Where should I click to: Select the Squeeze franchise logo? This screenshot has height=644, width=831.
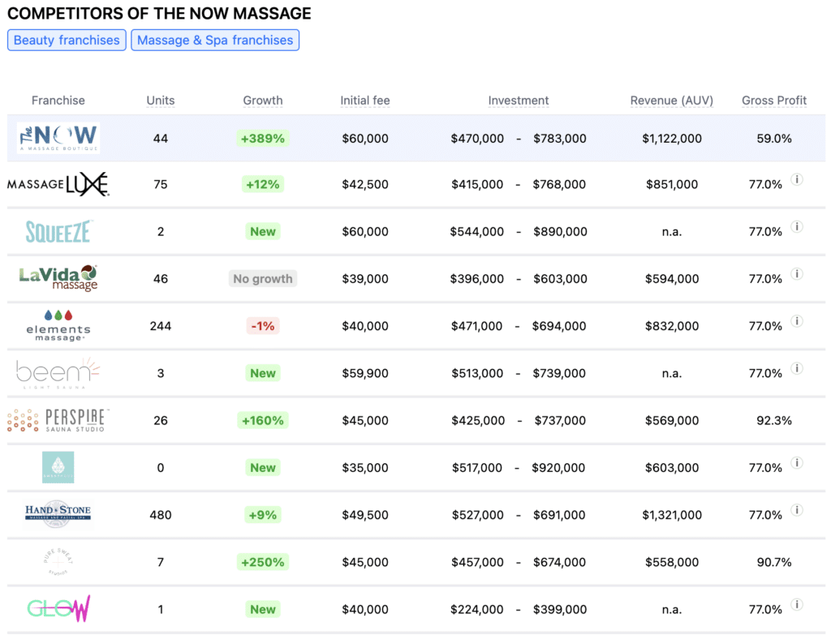point(58,231)
